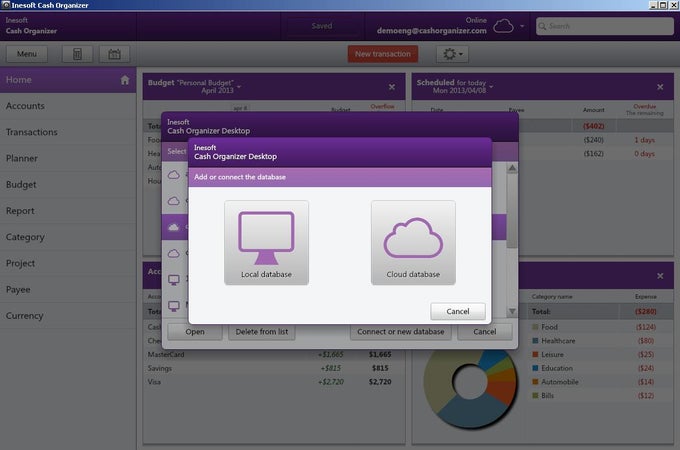Click the Search input field

605,26
